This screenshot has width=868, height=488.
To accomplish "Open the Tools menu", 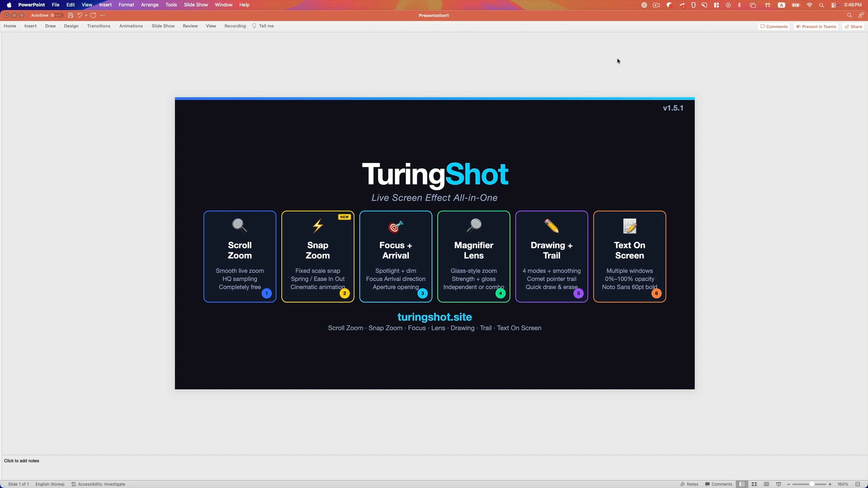I will click(x=171, y=5).
